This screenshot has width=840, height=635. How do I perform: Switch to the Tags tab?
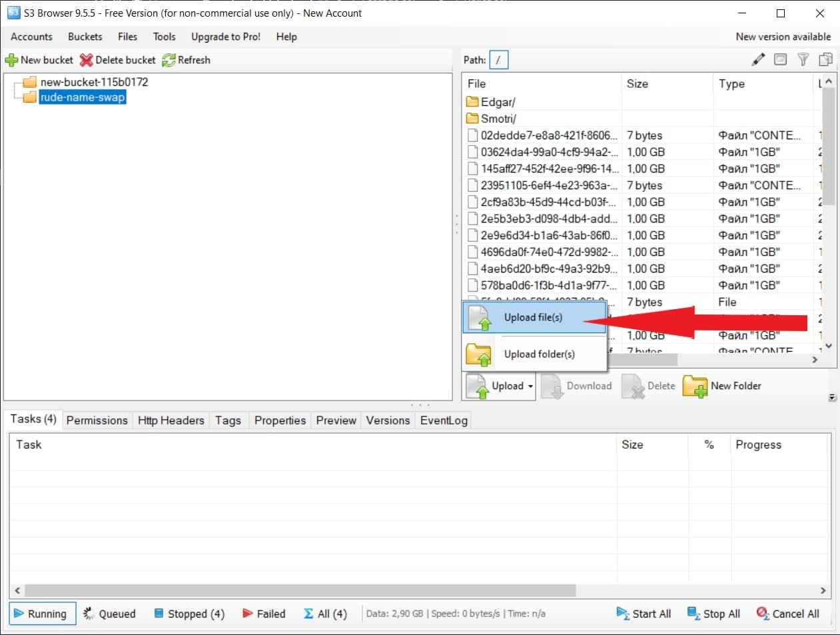tap(228, 420)
